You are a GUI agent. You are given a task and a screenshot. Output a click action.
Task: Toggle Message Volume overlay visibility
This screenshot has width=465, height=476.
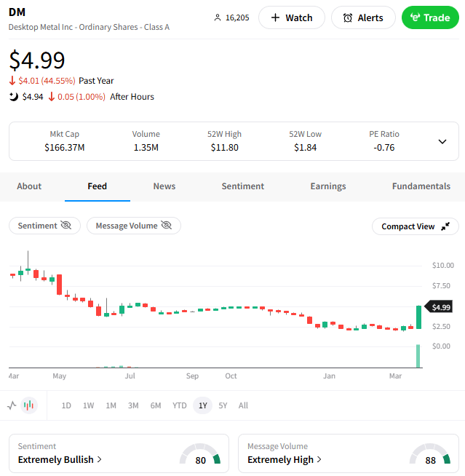134,226
